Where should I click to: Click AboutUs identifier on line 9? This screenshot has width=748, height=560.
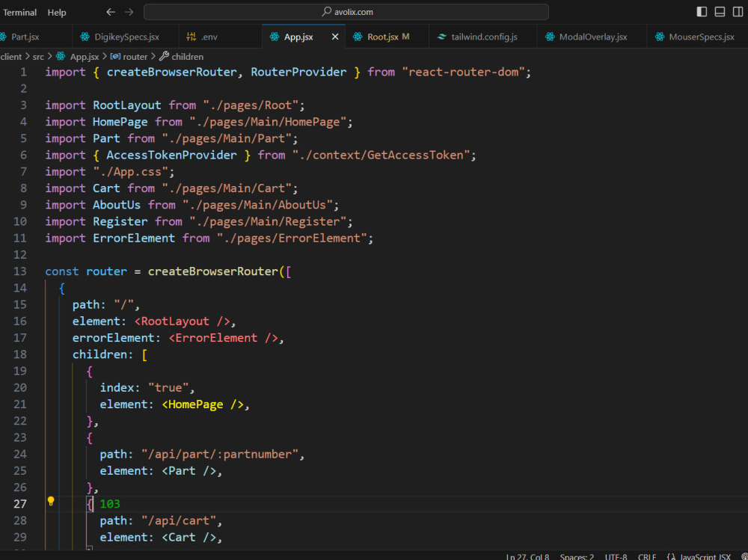pos(117,205)
